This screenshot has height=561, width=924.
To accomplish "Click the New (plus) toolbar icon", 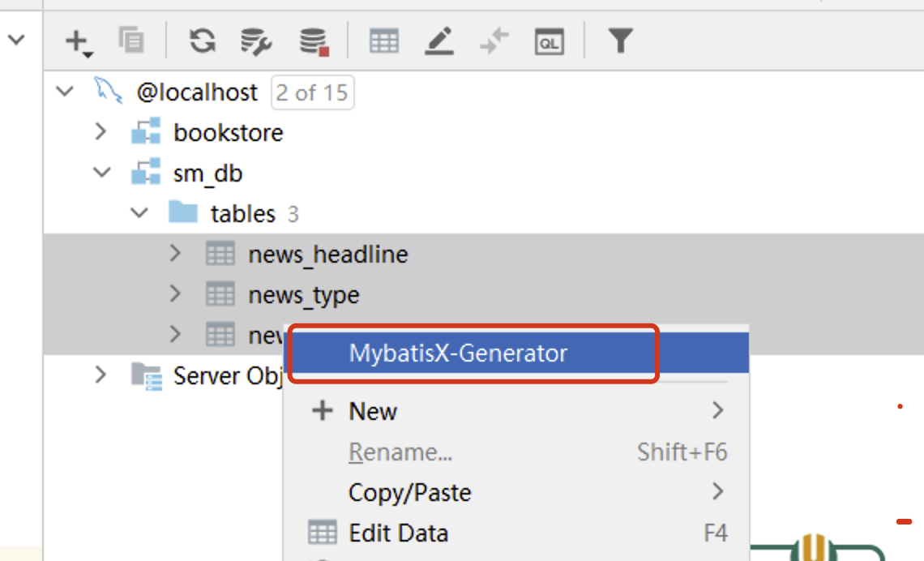I will tap(79, 41).
